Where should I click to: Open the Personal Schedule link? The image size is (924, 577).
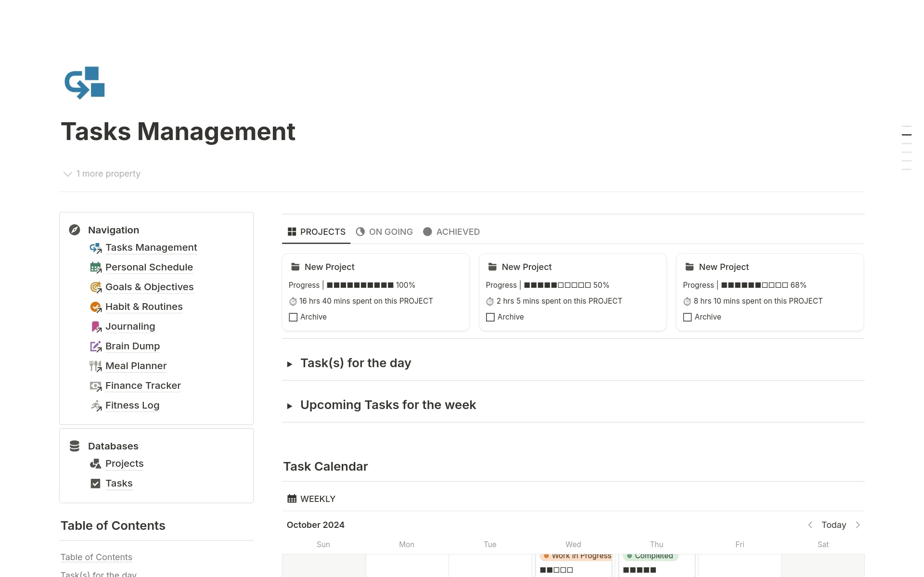pyautogui.click(x=149, y=268)
